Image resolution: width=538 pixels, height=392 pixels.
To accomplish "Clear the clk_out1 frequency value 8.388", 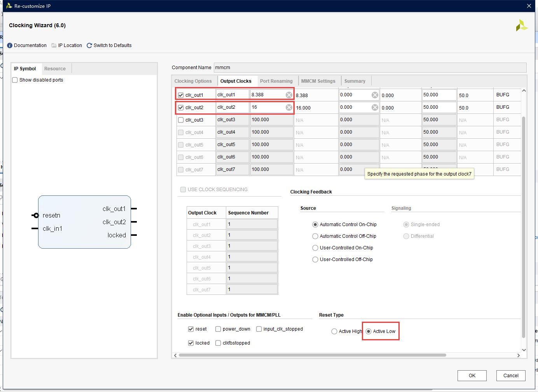I will pyautogui.click(x=289, y=95).
